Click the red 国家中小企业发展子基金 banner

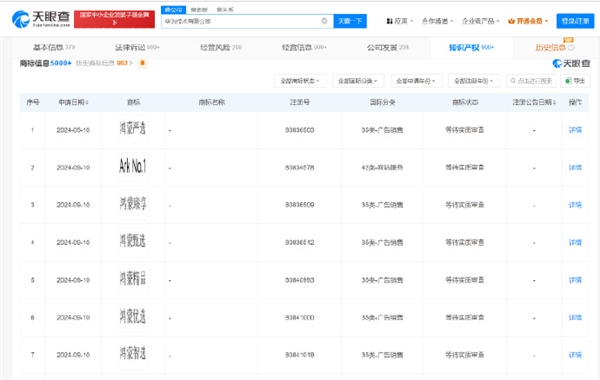click(x=114, y=19)
